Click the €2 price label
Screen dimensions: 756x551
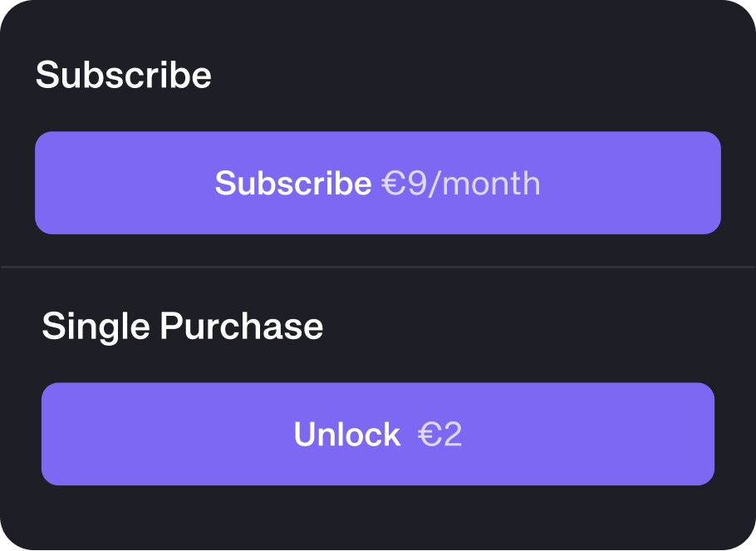(x=439, y=435)
